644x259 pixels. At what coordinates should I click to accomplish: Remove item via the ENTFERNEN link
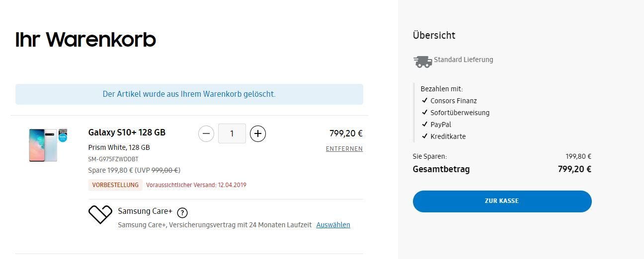(344, 149)
